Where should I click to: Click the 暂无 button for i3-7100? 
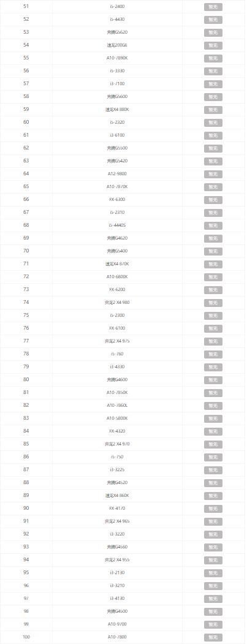coord(213,84)
